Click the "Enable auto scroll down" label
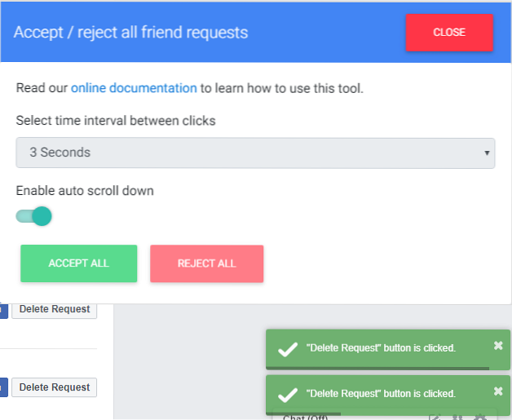The height and width of the screenshot is (420, 512). pos(85,191)
